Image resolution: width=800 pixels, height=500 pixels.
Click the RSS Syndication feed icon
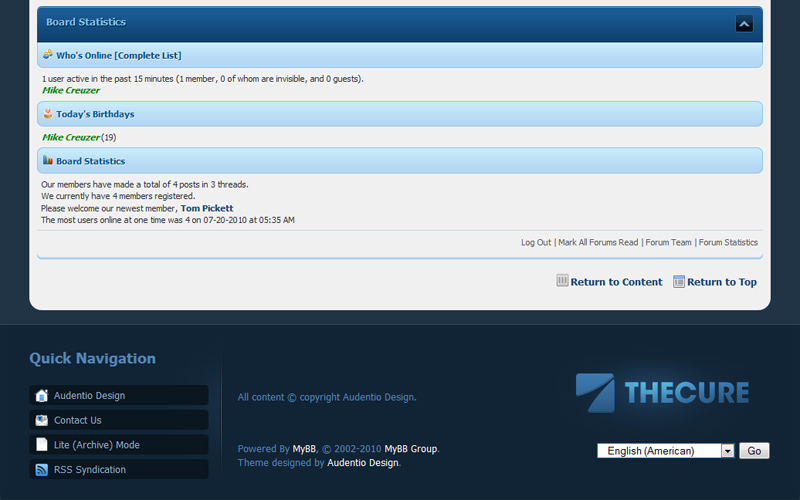41,469
